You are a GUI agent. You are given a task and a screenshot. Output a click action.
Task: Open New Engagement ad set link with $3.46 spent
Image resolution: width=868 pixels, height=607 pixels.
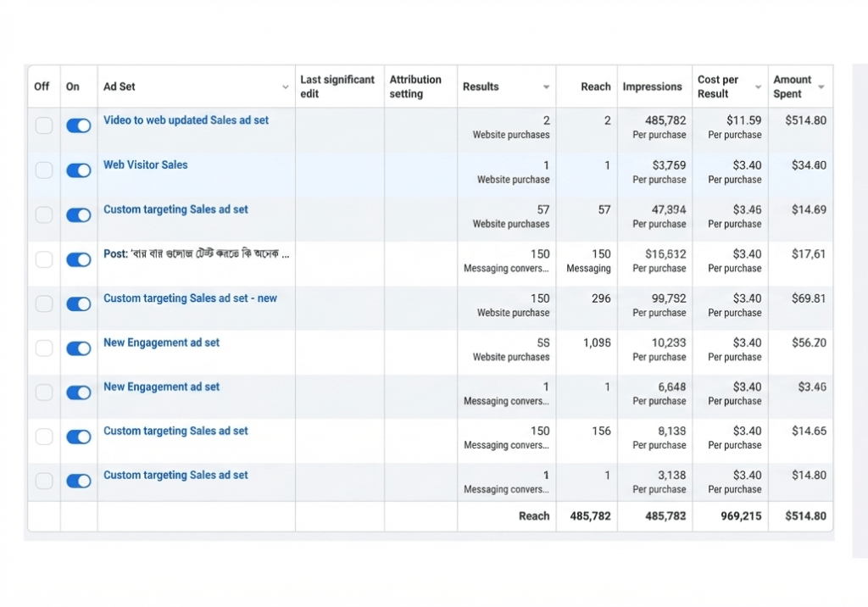(161, 387)
